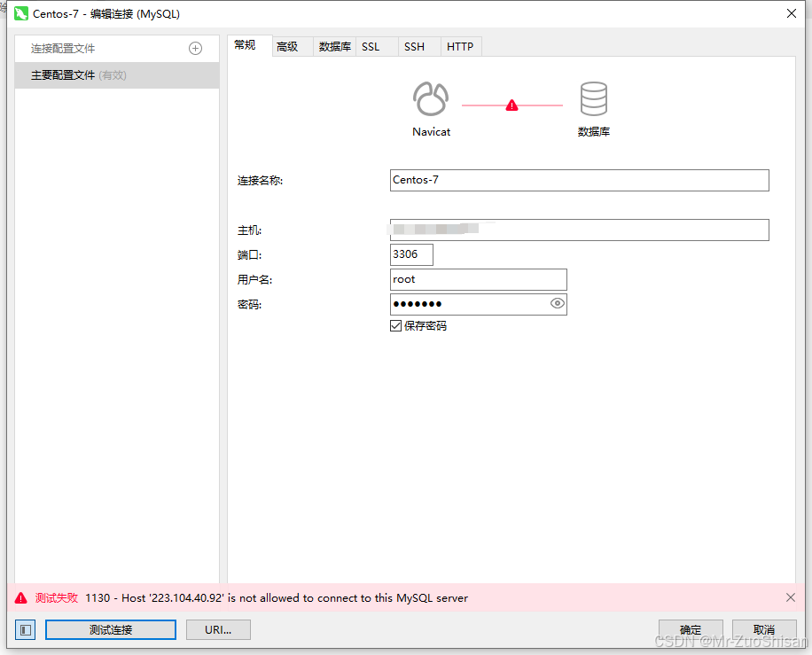Screen dimensions: 812x655
Task: Switch to the SSH tab
Action: tap(419, 47)
